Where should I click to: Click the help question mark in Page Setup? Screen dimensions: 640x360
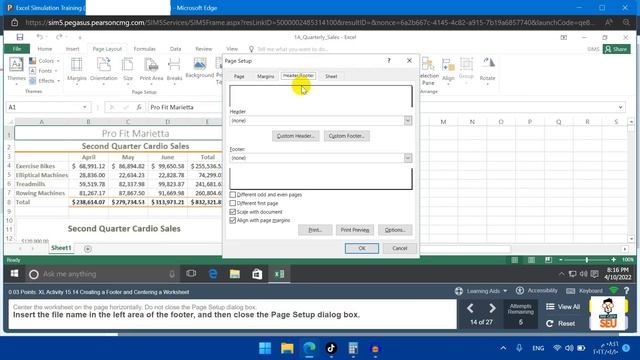[389, 60]
